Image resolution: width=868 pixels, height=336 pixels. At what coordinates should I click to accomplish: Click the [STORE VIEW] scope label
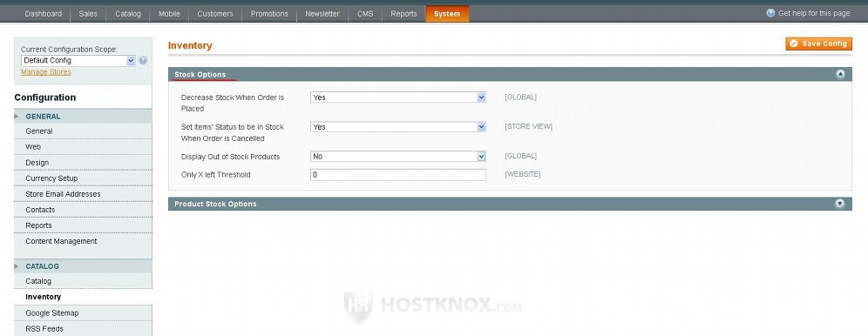(529, 126)
